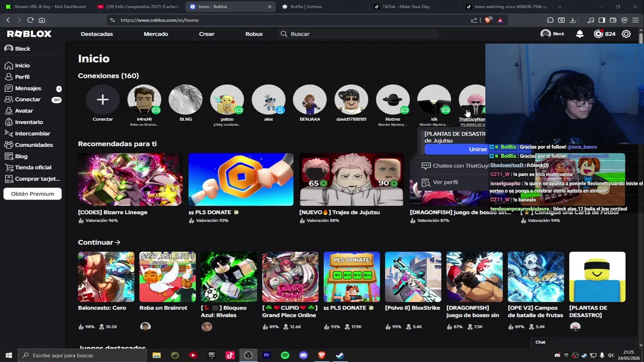
Task: Open Destacadas in top navigation
Action: pos(97,34)
